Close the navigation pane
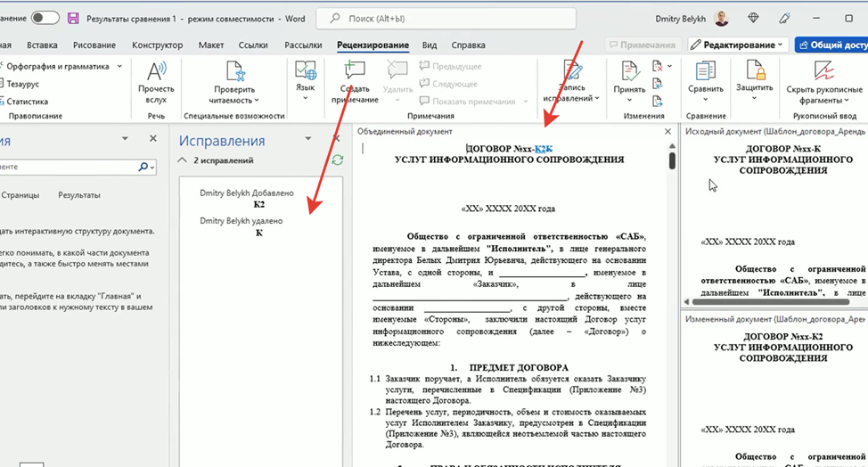 coord(152,138)
